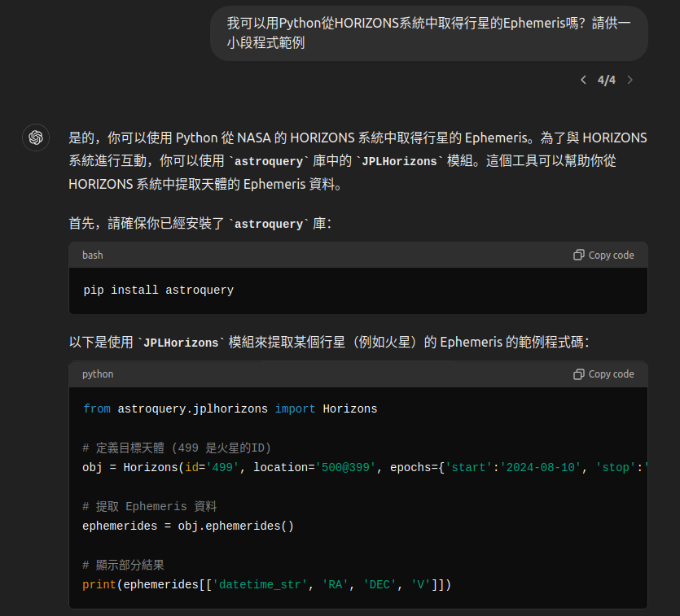Click the comment about 499 being Mars ID

(177, 448)
